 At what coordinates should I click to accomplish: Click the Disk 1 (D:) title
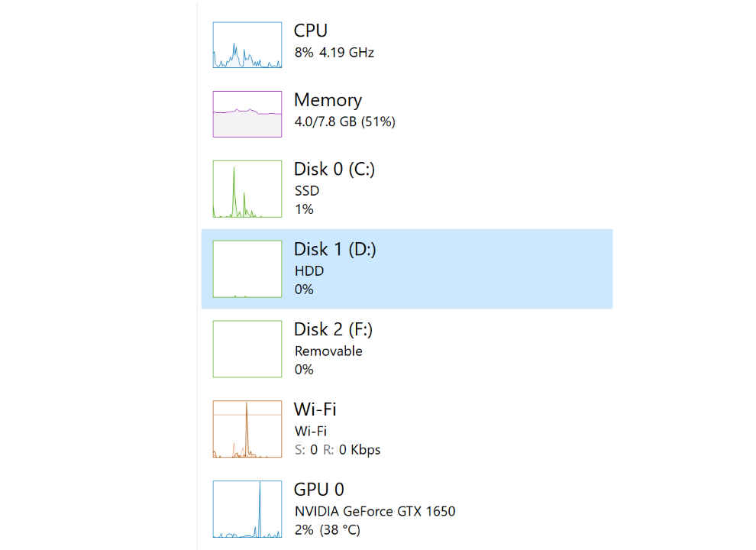click(x=335, y=250)
